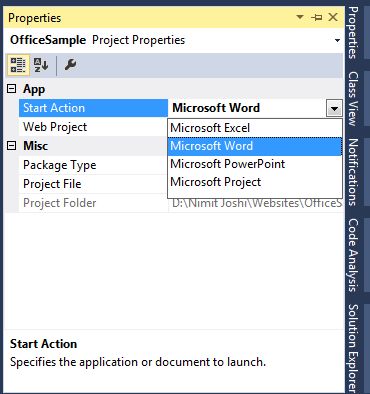Image resolution: width=370 pixels, height=394 pixels.
Task: Choose Microsoft PowerPoint from the list
Action: (x=255, y=164)
